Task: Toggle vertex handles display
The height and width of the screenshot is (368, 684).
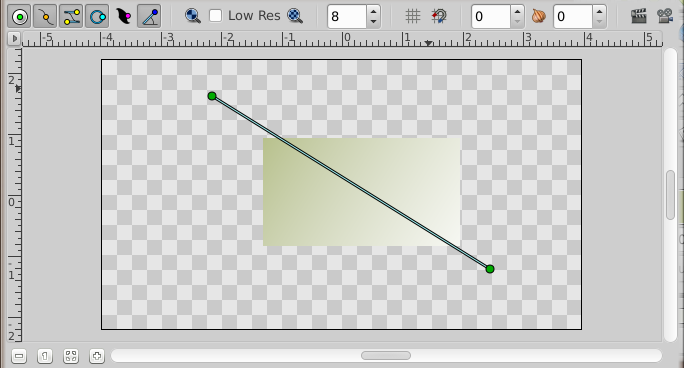Action: (45, 17)
